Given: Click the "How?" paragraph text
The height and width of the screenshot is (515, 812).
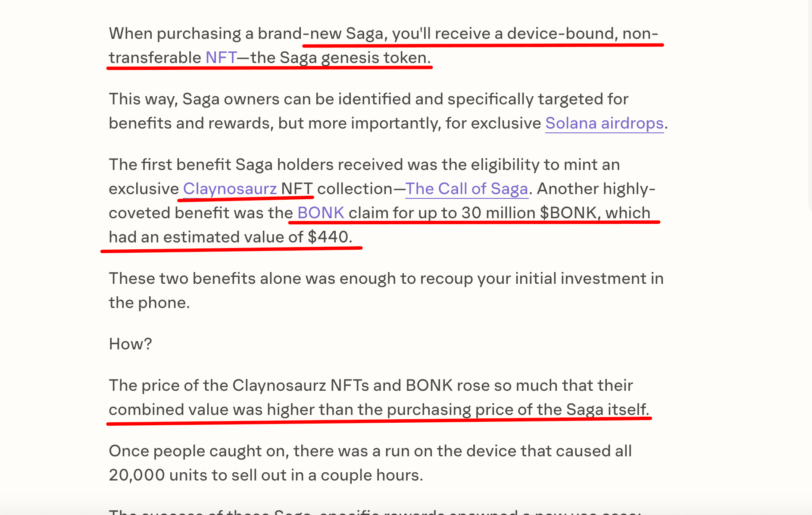Looking at the screenshot, I should [x=130, y=344].
